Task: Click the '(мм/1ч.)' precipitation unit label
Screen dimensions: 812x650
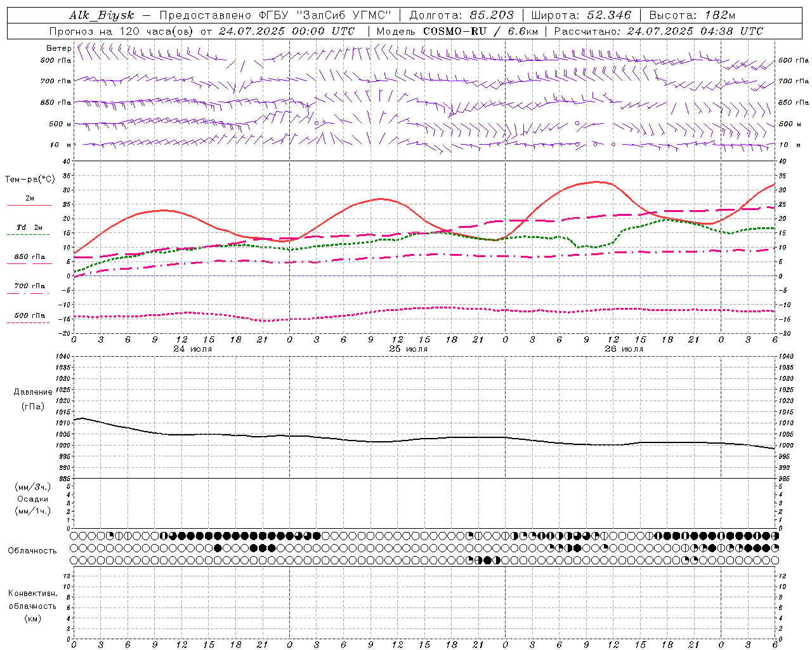Action: click(x=33, y=511)
